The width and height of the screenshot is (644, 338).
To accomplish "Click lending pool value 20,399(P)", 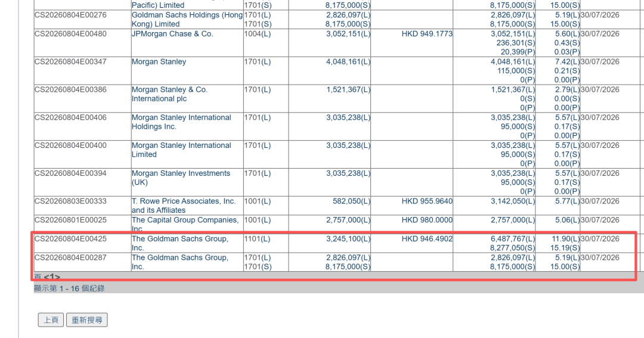I will [x=518, y=52].
